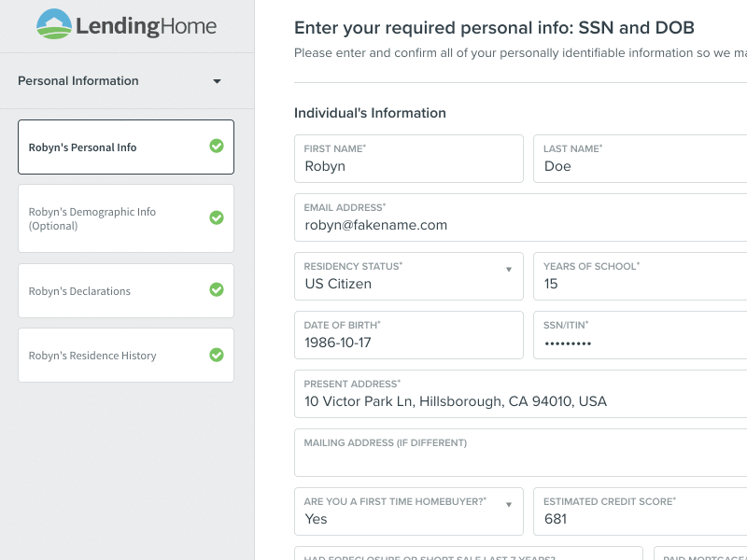
Task: Collapse the Personal Information section
Action: (x=217, y=81)
